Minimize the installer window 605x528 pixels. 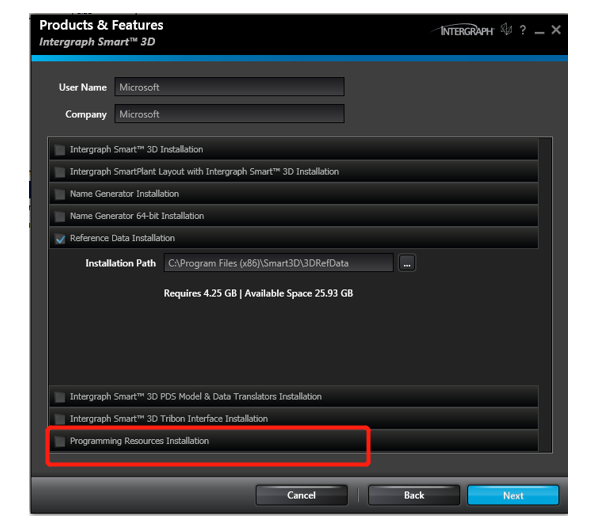[539, 32]
